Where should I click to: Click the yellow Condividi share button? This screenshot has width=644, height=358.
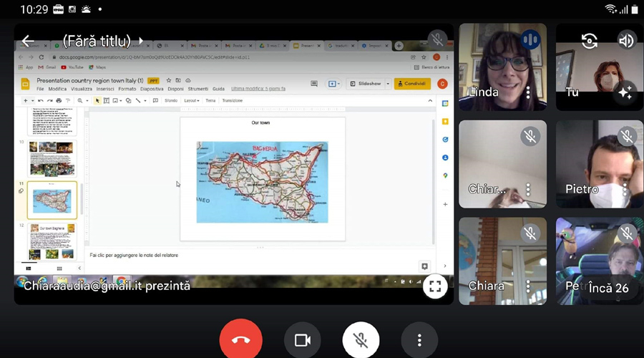[x=412, y=84]
